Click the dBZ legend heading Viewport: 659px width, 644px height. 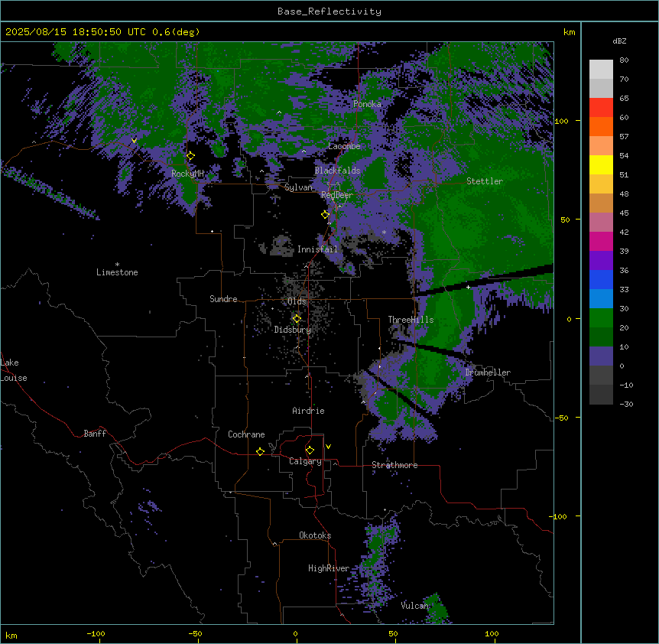[x=619, y=41]
